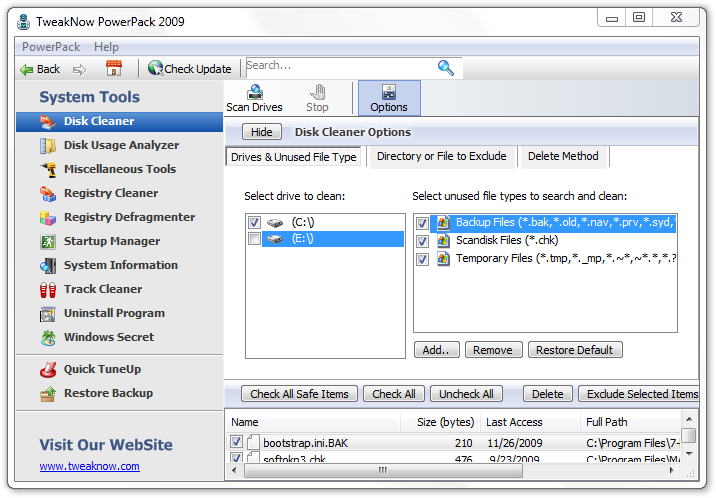Viewport: 716px width, 498px height.
Task: Click the TweakNow app icon in title bar
Action: (24, 22)
